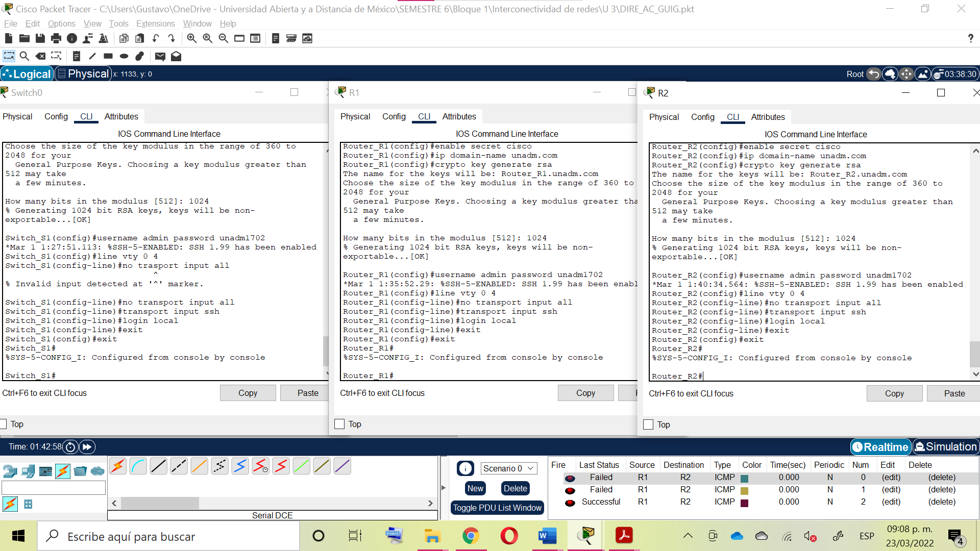Copy selection using toolbar copy icon
Image resolution: width=980 pixels, height=551 pixels.
(x=124, y=38)
